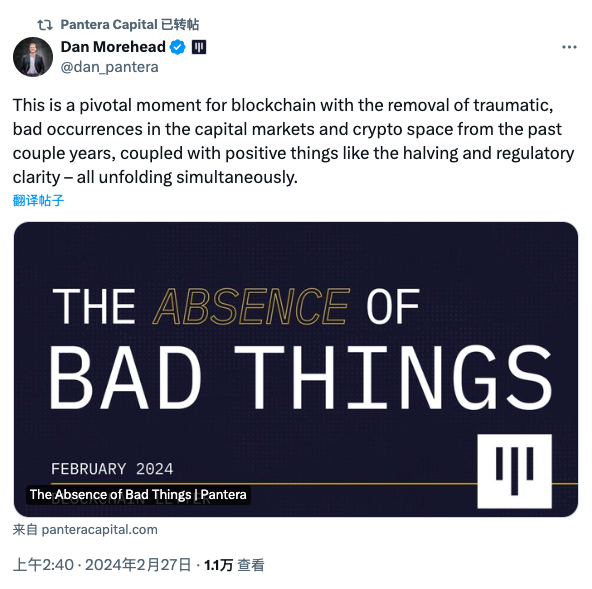Open the @dan_pantera handle
Screen dimensions: 592x589
pos(109,67)
